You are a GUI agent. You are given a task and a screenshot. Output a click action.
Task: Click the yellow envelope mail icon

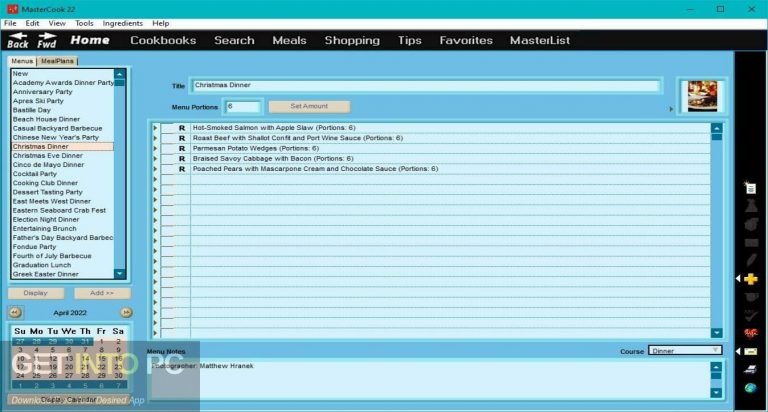[x=750, y=351]
